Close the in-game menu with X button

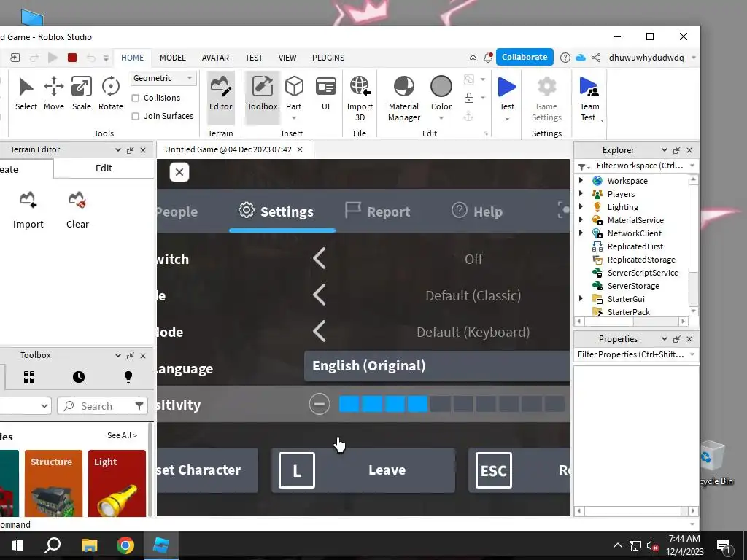[179, 172]
